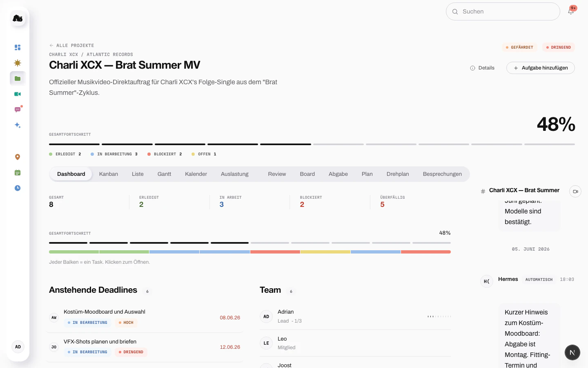Click the Hoch priority tag
Screen dimensions: 588x368
point(126,323)
